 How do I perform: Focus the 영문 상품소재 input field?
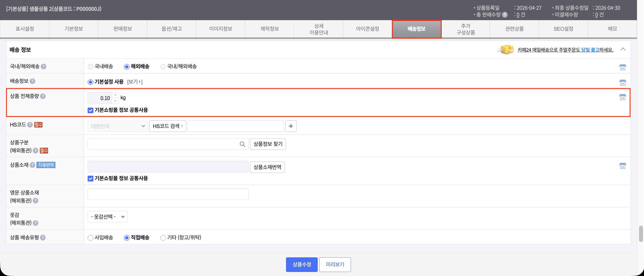168,194
